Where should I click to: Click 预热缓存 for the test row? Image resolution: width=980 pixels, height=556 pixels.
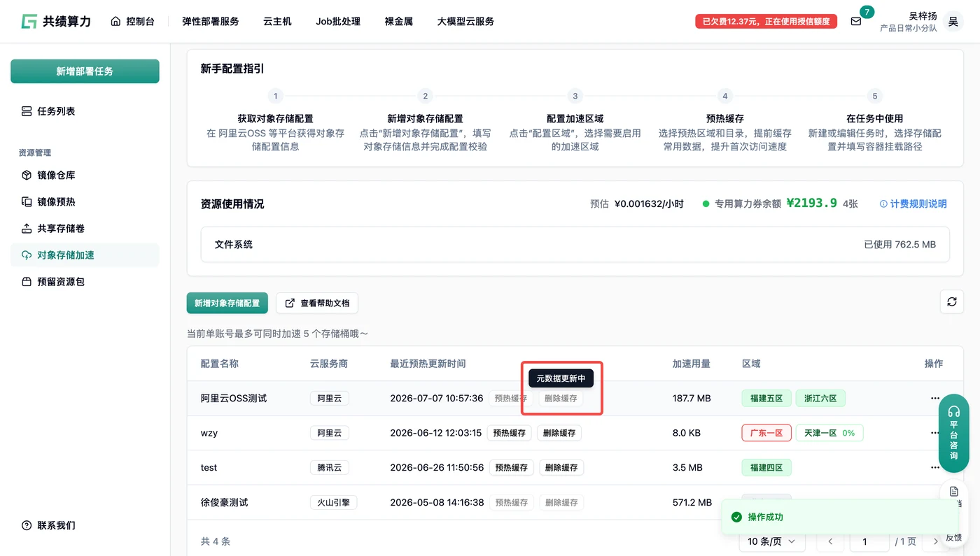[511, 467]
